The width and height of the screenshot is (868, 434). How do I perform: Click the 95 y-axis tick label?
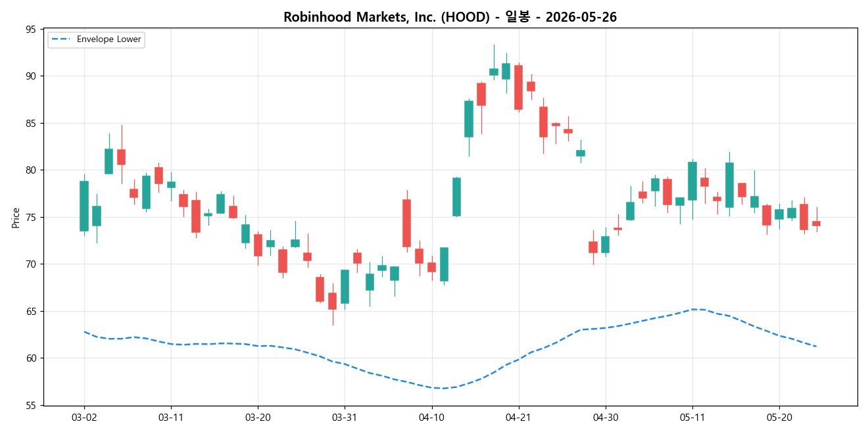31,30
